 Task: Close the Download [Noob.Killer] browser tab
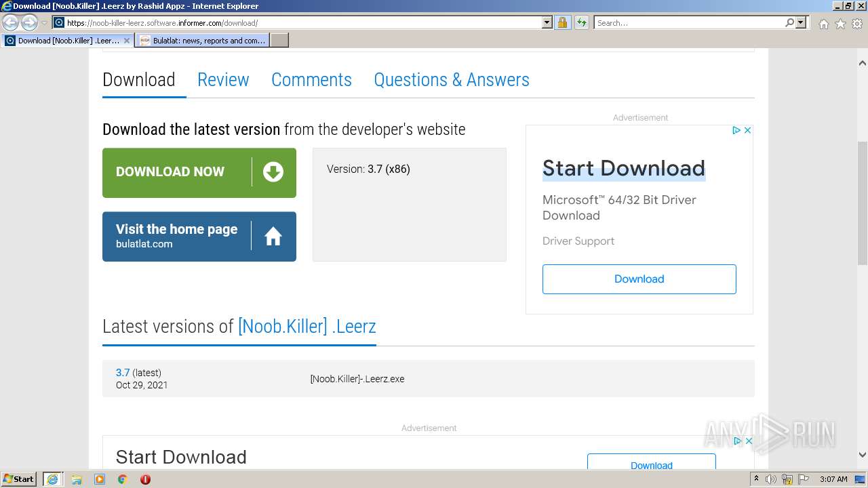(126, 41)
